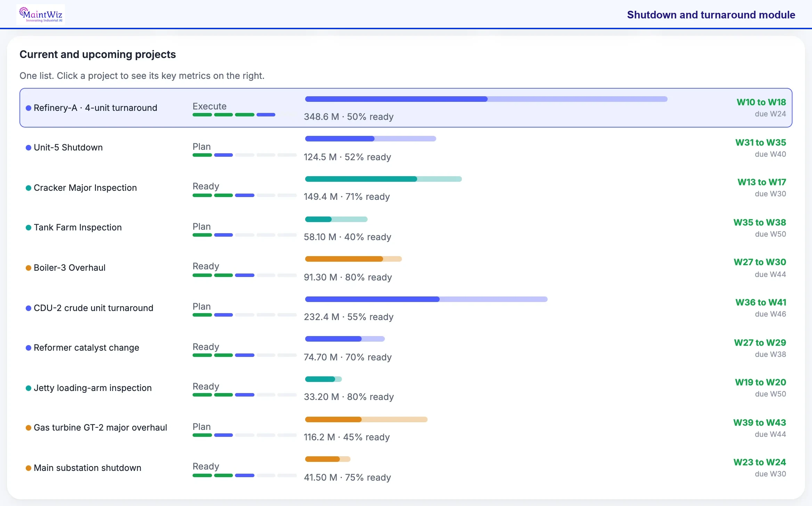Screen dimensions: 812x506
Task: Choose the Tank Farm Inspection project
Action: click(406, 228)
